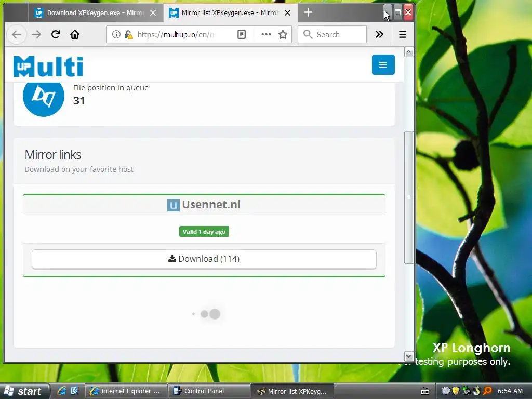This screenshot has width=532, height=399.
Task: Reload the current page
Action: pyautogui.click(x=56, y=35)
